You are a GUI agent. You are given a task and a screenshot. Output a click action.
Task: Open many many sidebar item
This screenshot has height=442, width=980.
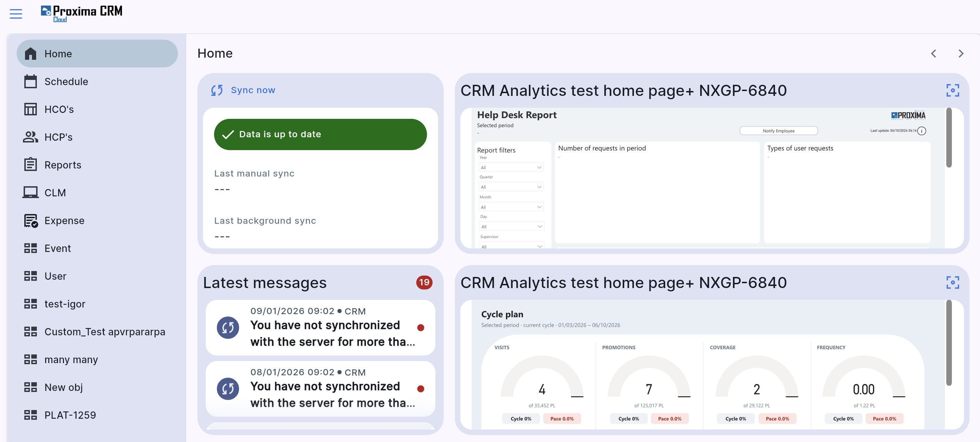pos(97,359)
